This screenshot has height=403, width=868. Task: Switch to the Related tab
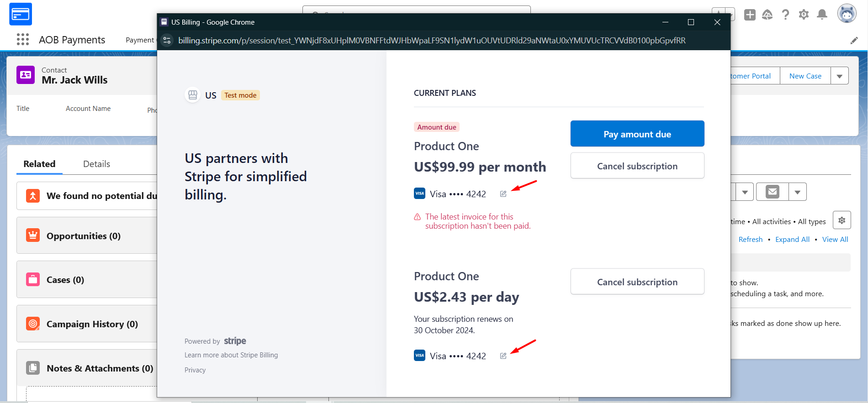coord(39,164)
